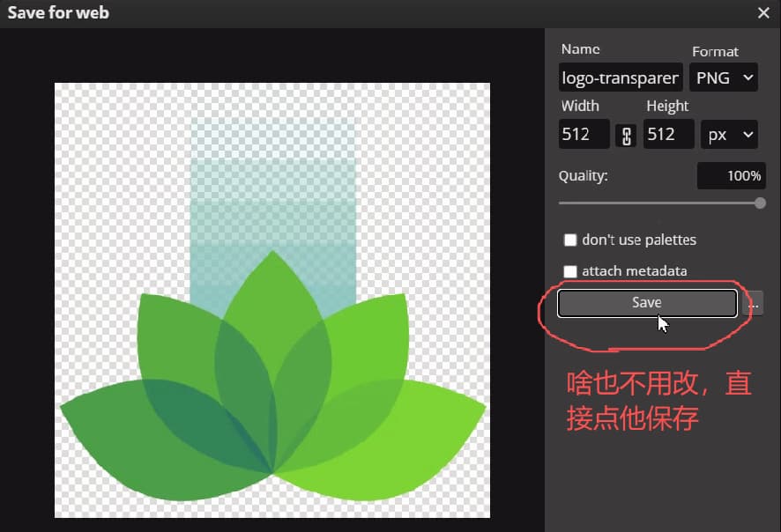Click the Height label text
This screenshot has height=532, width=781.
tap(667, 106)
